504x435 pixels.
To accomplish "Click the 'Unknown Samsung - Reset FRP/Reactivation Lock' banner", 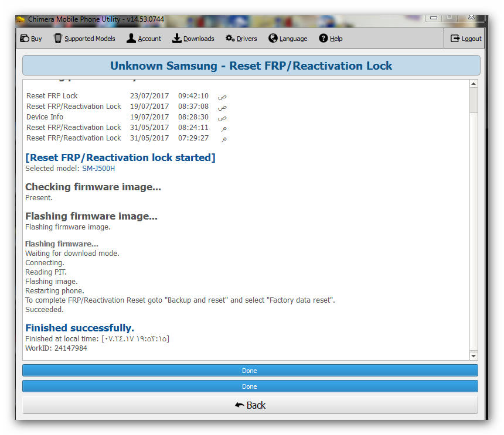I will coord(251,66).
